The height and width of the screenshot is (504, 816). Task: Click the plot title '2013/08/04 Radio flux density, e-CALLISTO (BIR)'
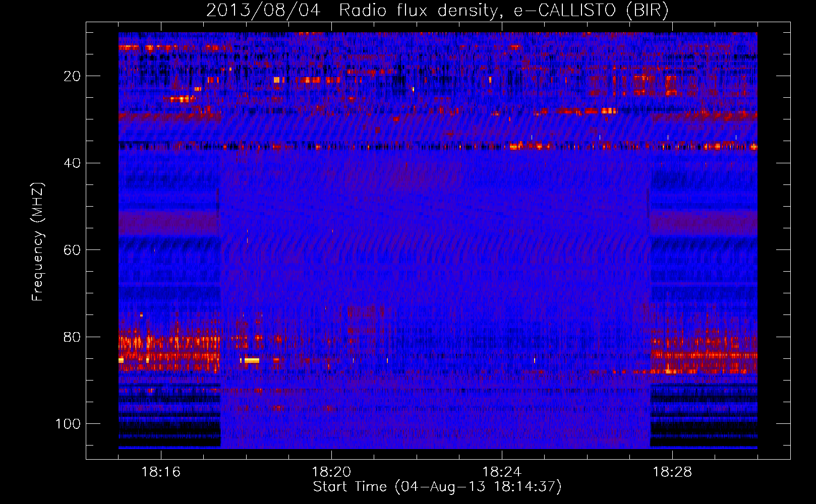[x=437, y=10]
